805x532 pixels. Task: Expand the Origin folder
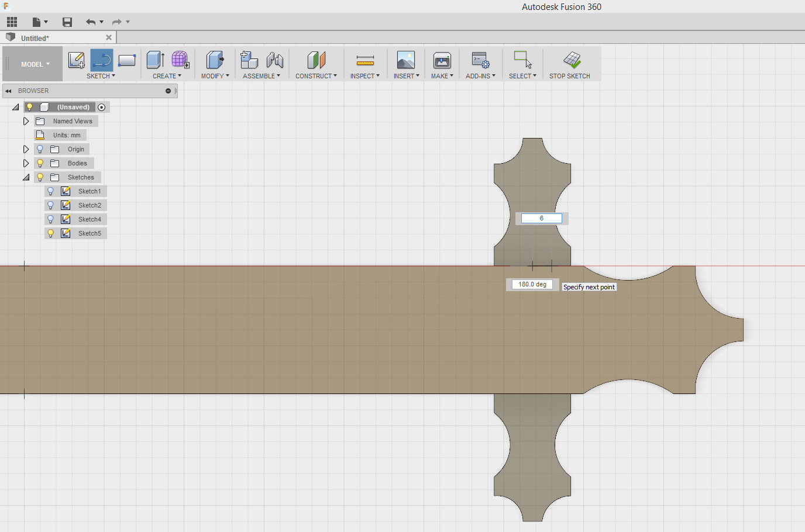26,149
